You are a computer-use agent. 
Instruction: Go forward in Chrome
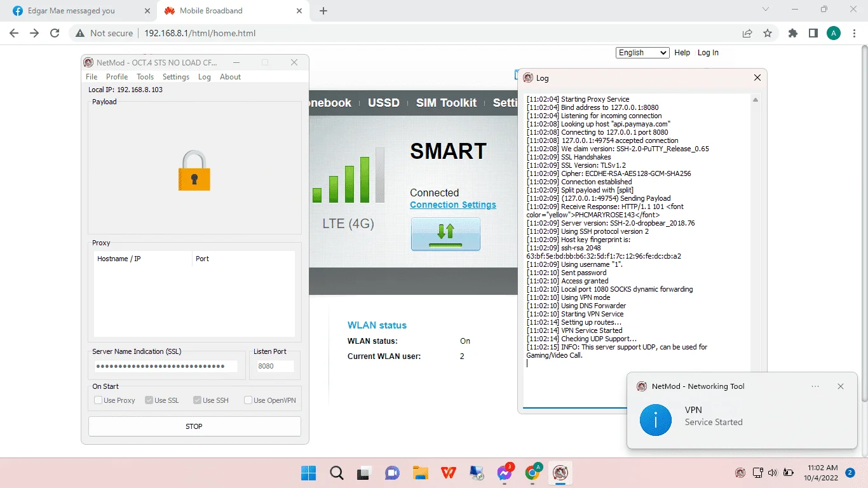pos(34,33)
